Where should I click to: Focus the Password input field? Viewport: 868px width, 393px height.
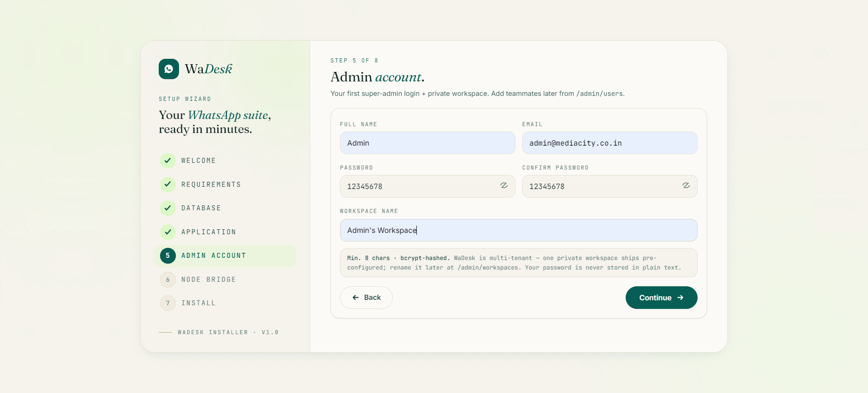(428, 186)
